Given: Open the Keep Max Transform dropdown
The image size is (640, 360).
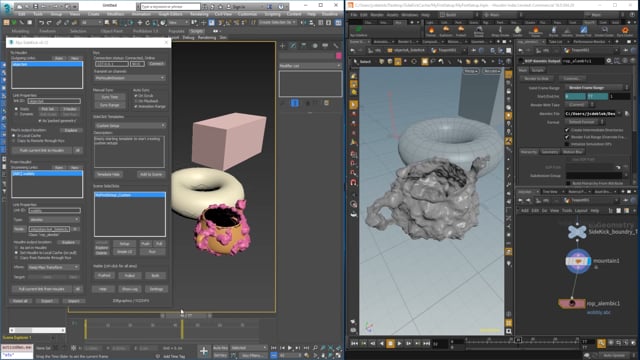Looking at the screenshot, I should 53,267.
